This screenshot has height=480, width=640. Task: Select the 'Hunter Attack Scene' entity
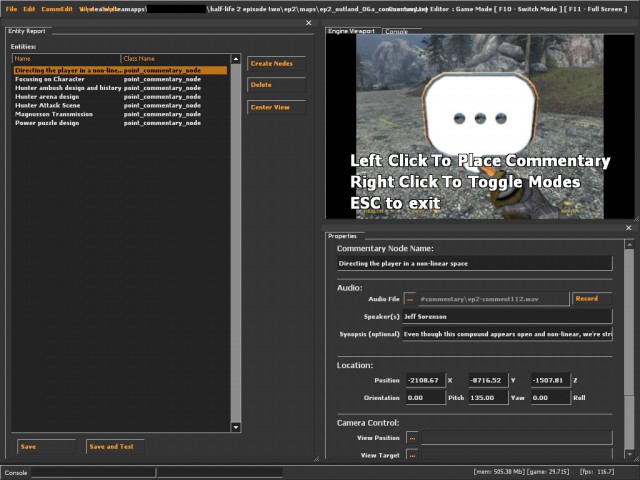coord(120,105)
